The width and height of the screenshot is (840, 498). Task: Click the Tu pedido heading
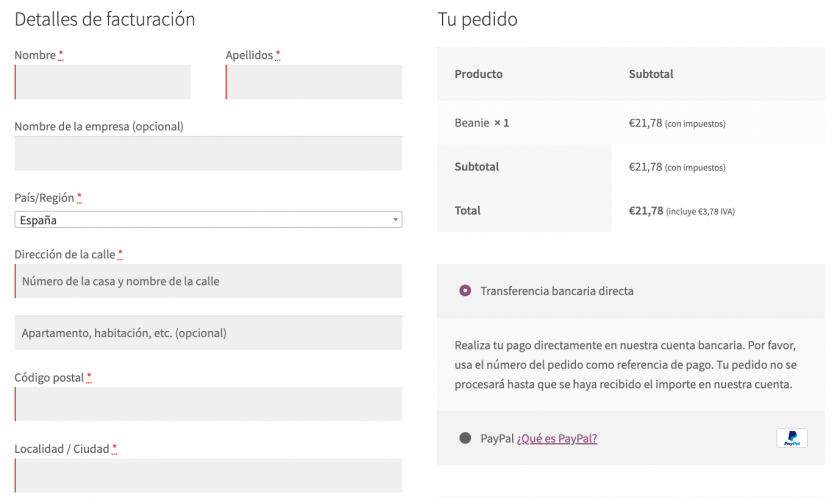click(x=477, y=19)
